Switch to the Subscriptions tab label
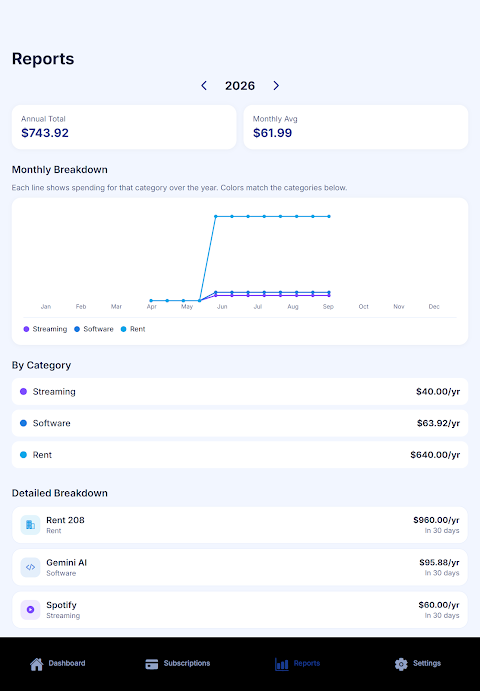Image resolution: width=480 pixels, height=691 pixels. coord(187,663)
